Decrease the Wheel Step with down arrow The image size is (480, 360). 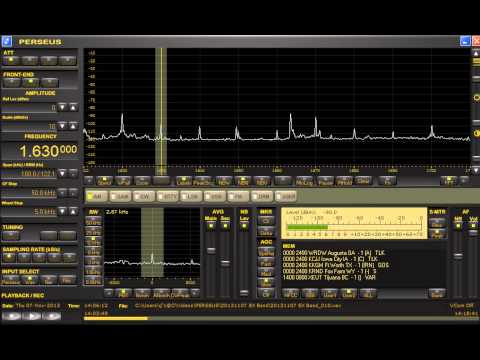pyautogui.click(x=62, y=211)
